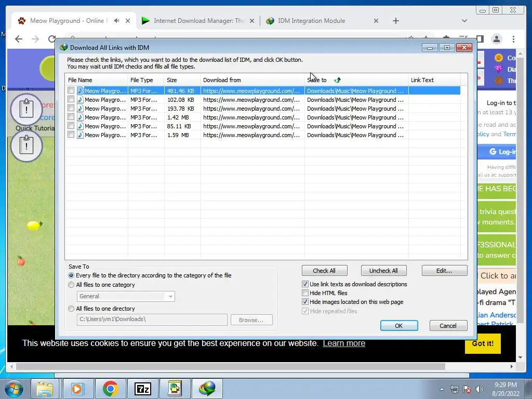Close the IDM Integration Module tab
532x399 pixels.
click(376, 21)
